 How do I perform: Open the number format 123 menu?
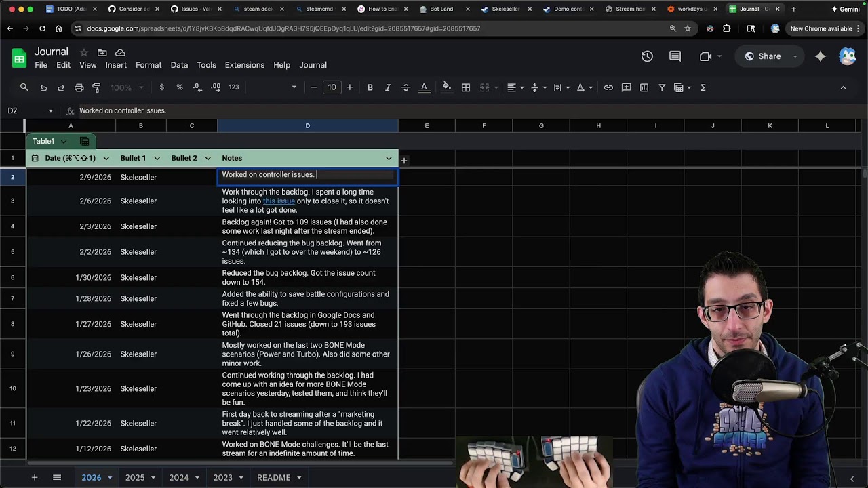234,87
